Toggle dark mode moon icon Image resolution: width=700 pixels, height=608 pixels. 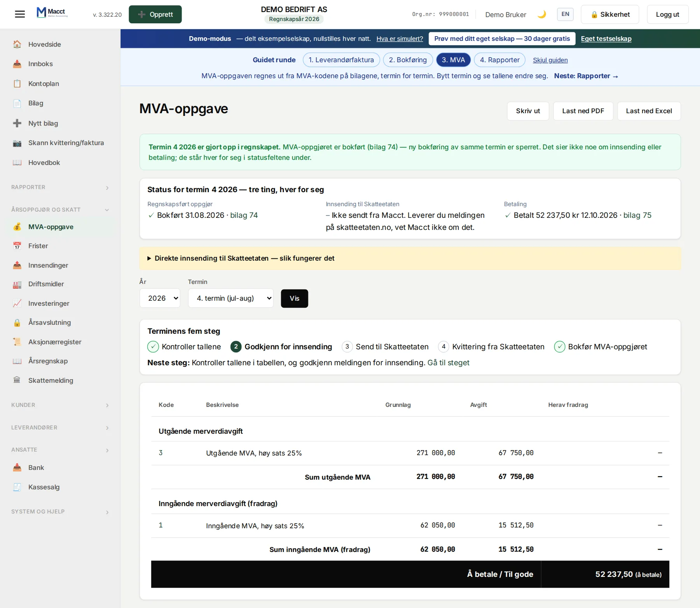pyautogui.click(x=542, y=14)
